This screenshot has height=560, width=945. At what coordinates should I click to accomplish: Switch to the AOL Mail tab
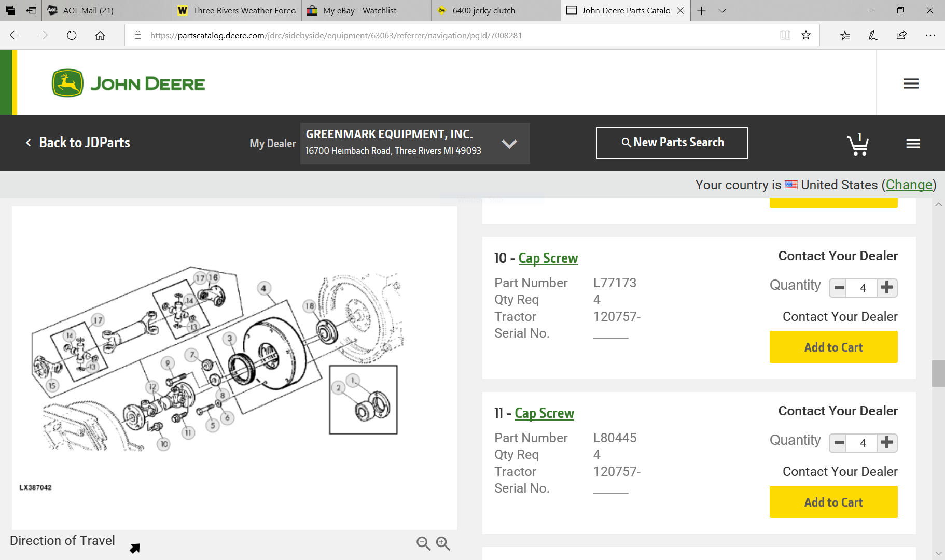pos(88,10)
